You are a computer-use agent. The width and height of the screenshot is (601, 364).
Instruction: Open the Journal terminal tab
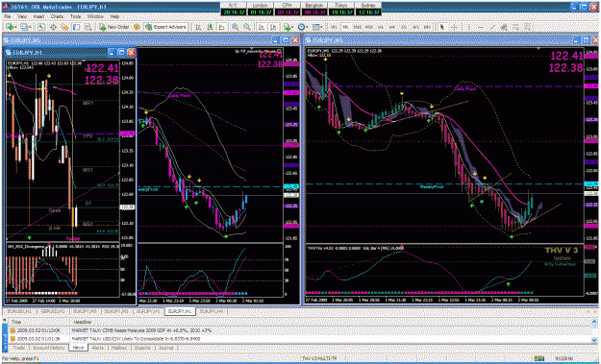[x=165, y=348]
